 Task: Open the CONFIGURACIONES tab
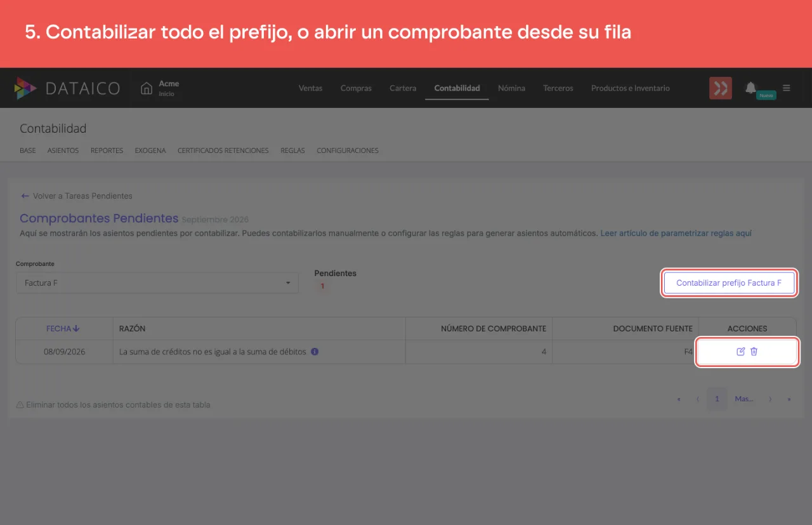coord(348,150)
